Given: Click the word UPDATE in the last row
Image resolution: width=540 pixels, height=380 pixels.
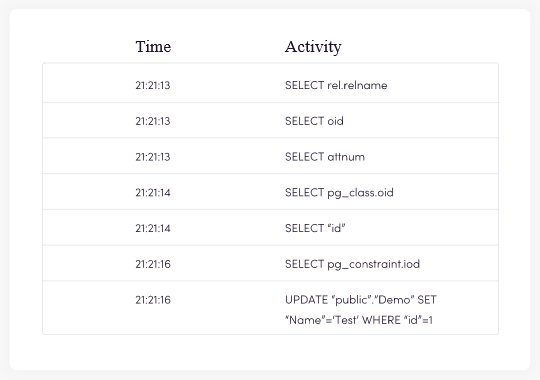Looking at the screenshot, I should (x=307, y=300).
